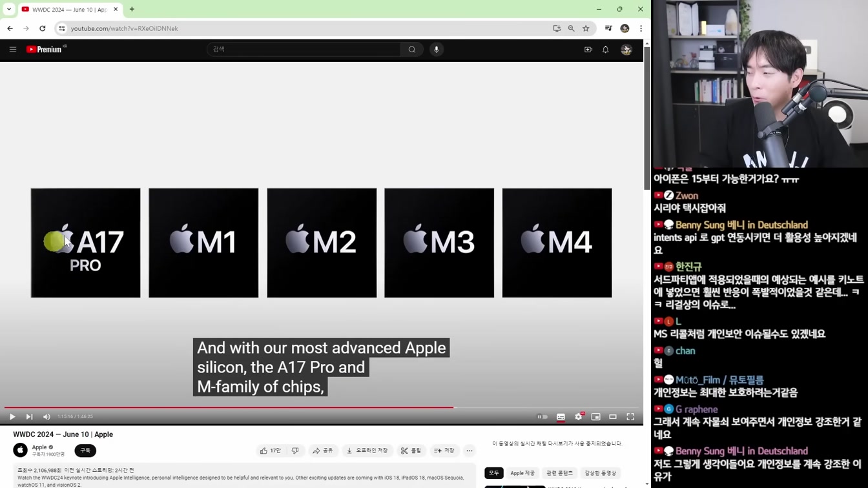
Task: Open the create video button
Action: (x=588, y=50)
